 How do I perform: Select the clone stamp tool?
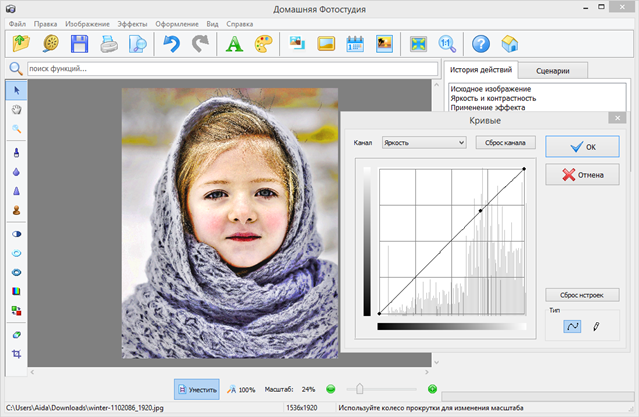pyautogui.click(x=16, y=210)
